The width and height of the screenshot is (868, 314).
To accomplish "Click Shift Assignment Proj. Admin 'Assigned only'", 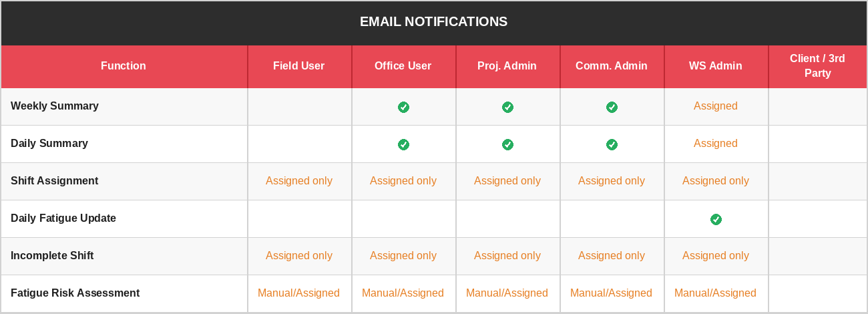I will tap(507, 180).
